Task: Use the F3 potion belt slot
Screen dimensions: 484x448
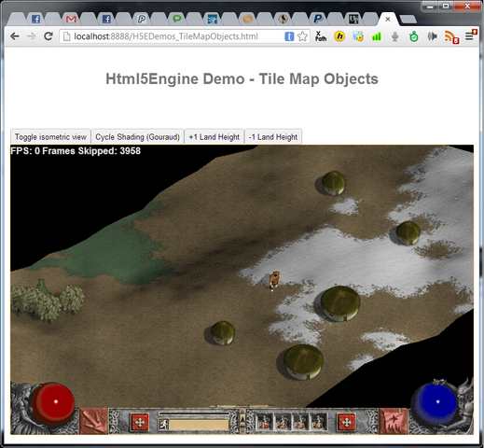Action: 300,423
